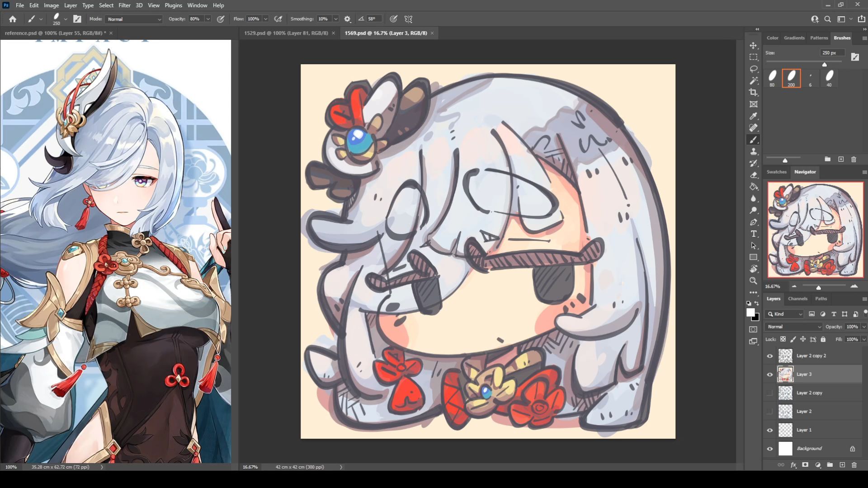This screenshot has width=868, height=488.
Task: Close the 1569.psd document tab
Action: (432, 33)
